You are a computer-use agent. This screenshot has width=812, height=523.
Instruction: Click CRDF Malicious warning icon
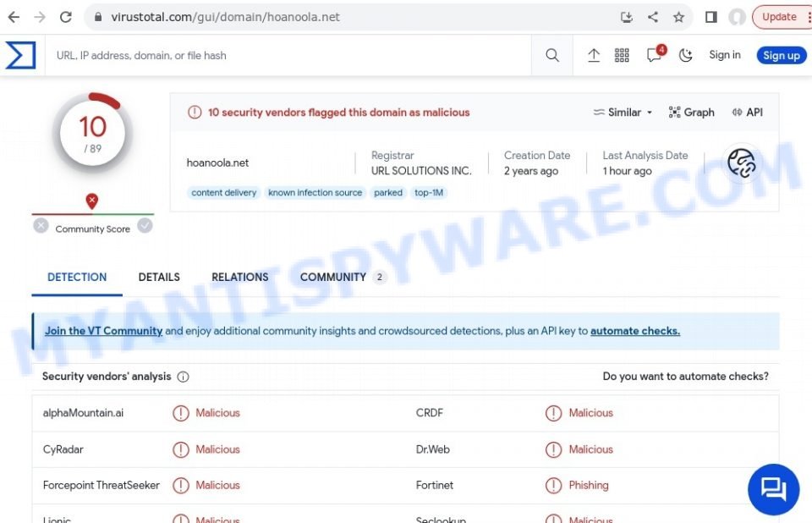coord(553,413)
